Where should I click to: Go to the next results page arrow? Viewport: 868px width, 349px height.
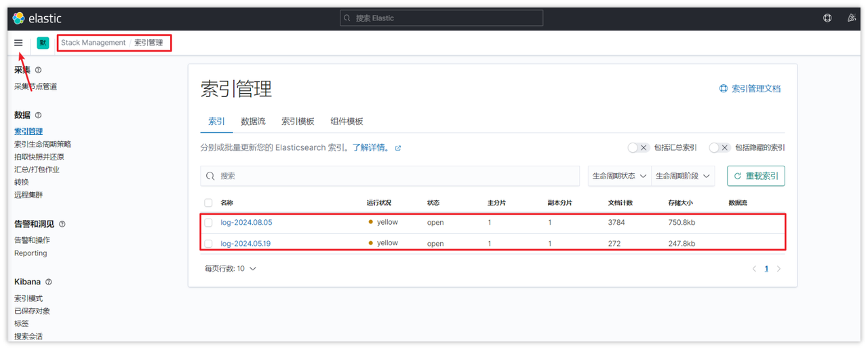pyautogui.click(x=778, y=269)
